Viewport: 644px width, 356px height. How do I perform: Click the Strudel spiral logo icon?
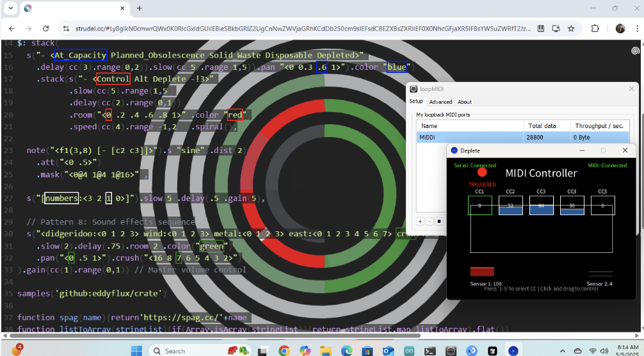pyautogui.click(x=635, y=51)
